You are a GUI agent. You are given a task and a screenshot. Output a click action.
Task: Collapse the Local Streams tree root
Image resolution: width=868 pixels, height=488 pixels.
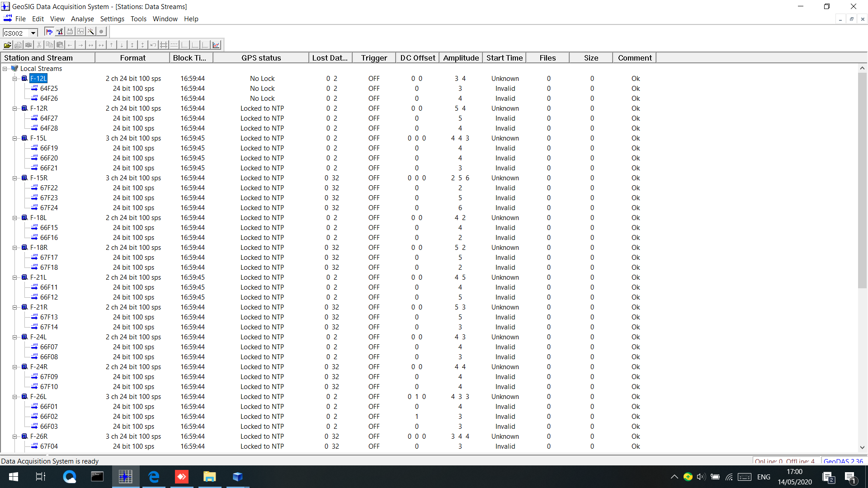(5, 69)
